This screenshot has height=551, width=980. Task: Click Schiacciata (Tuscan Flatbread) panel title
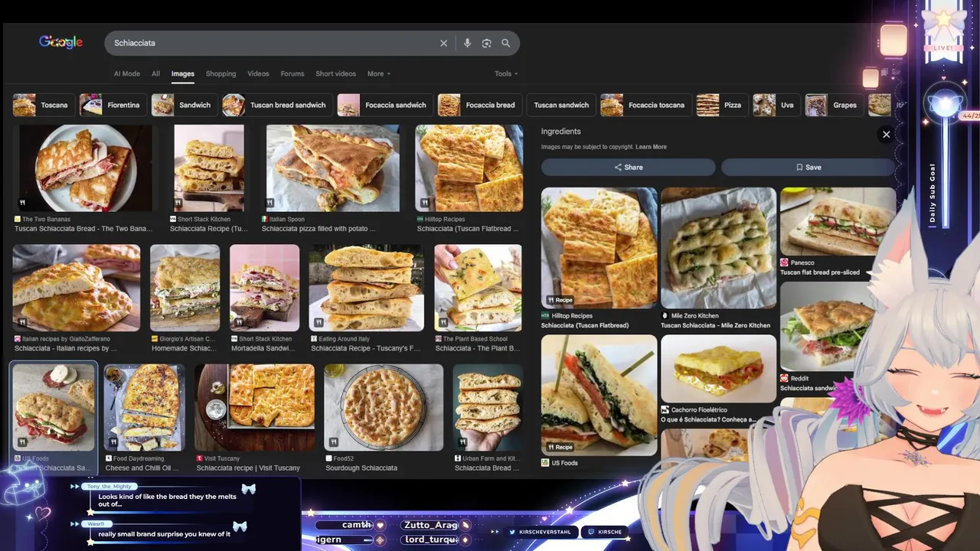pyautogui.click(x=585, y=325)
